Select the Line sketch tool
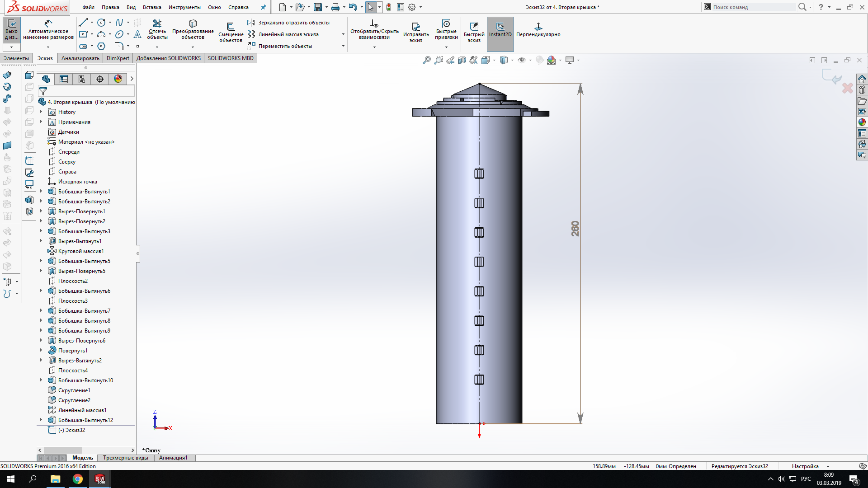This screenshot has width=868, height=488. [x=83, y=23]
